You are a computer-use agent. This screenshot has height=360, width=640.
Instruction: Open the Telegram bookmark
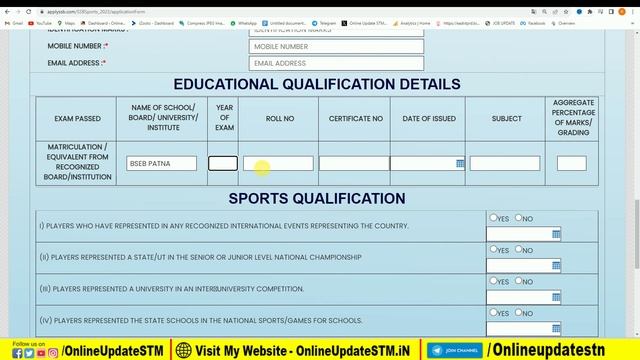coord(324,23)
